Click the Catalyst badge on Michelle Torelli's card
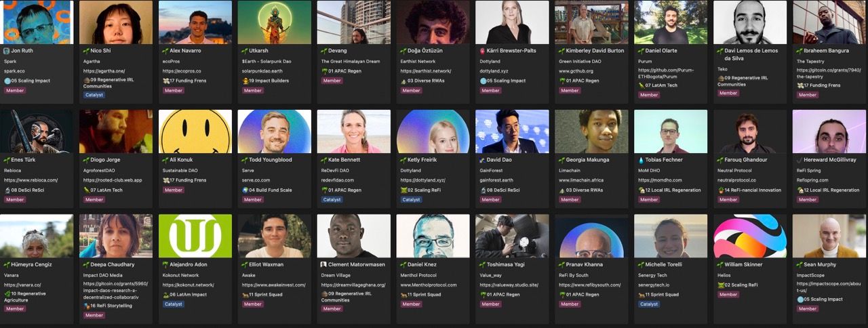Image resolution: width=868 pixels, height=328 pixels. point(649,304)
